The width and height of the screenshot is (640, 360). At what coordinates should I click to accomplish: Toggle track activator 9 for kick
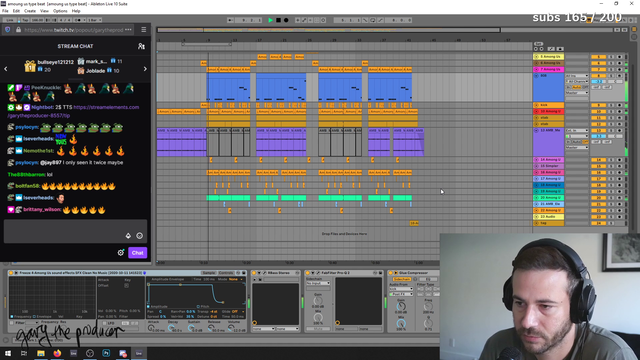598,105
